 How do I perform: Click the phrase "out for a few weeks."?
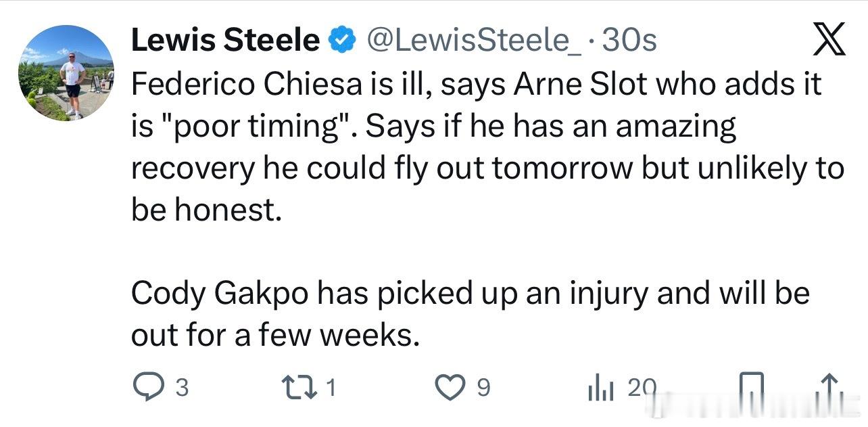point(272,336)
